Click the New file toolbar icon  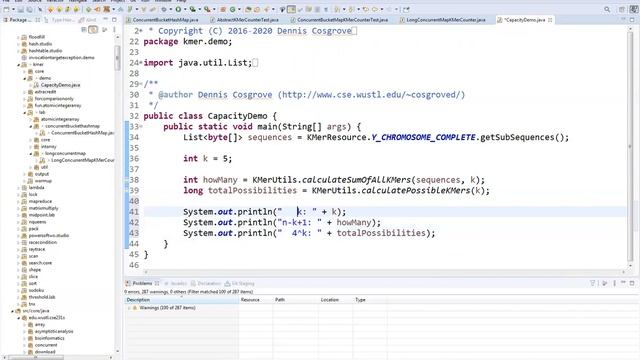tap(6, 9)
